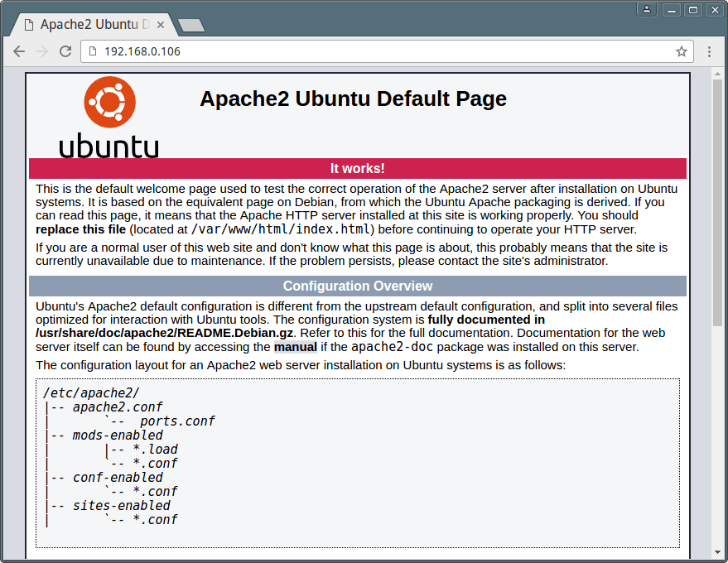Screen dimensions: 728x563
Task: Close the Apache2 Ubuntu tab
Action: pos(160,25)
